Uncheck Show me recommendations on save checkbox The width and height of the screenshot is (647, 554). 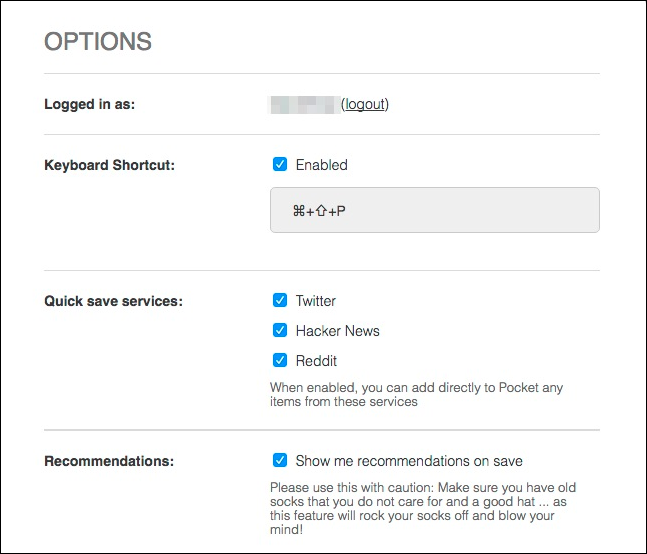pyautogui.click(x=280, y=460)
